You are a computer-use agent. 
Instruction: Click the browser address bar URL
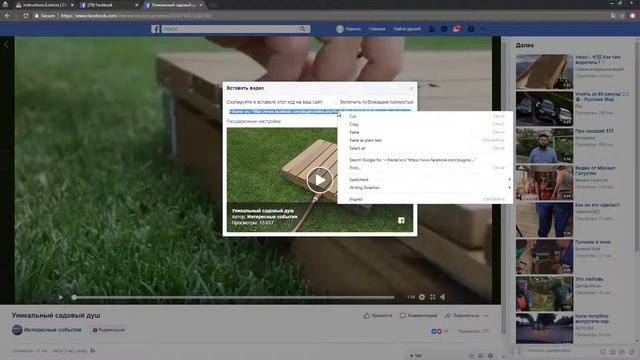click(x=136, y=16)
